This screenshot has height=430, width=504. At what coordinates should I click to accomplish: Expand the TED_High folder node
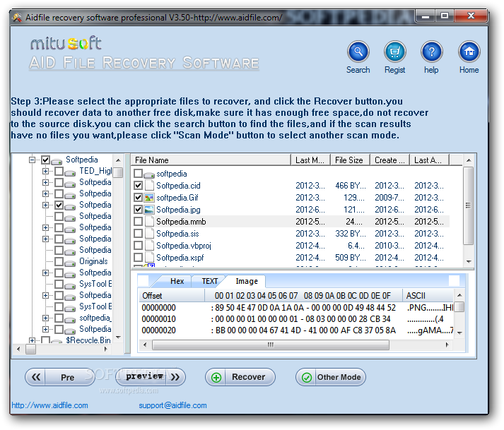[46, 171]
